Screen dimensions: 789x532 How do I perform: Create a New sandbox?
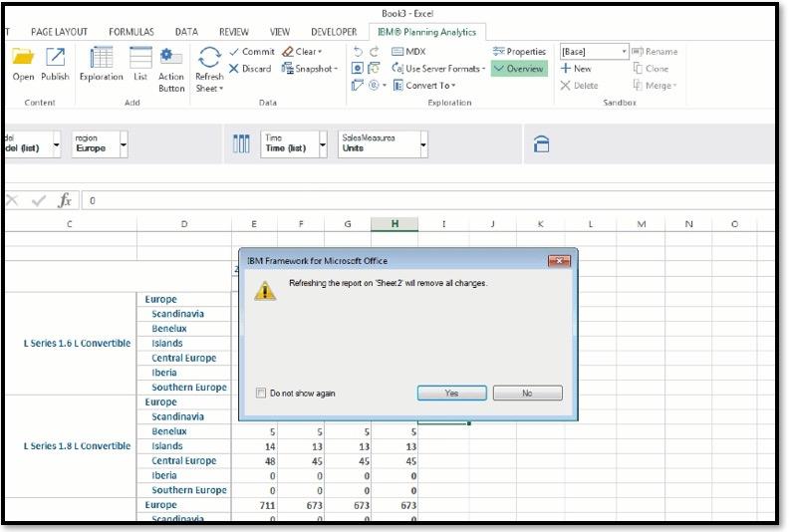click(x=576, y=69)
